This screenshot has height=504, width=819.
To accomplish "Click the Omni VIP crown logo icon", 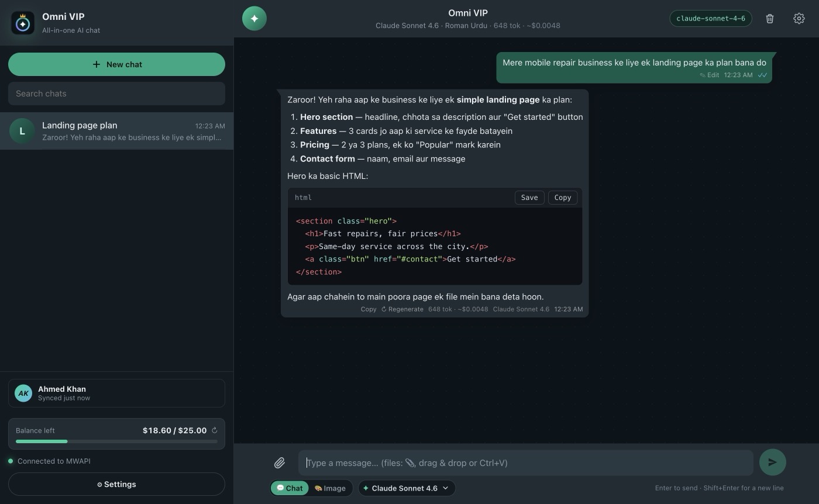I will [x=23, y=23].
